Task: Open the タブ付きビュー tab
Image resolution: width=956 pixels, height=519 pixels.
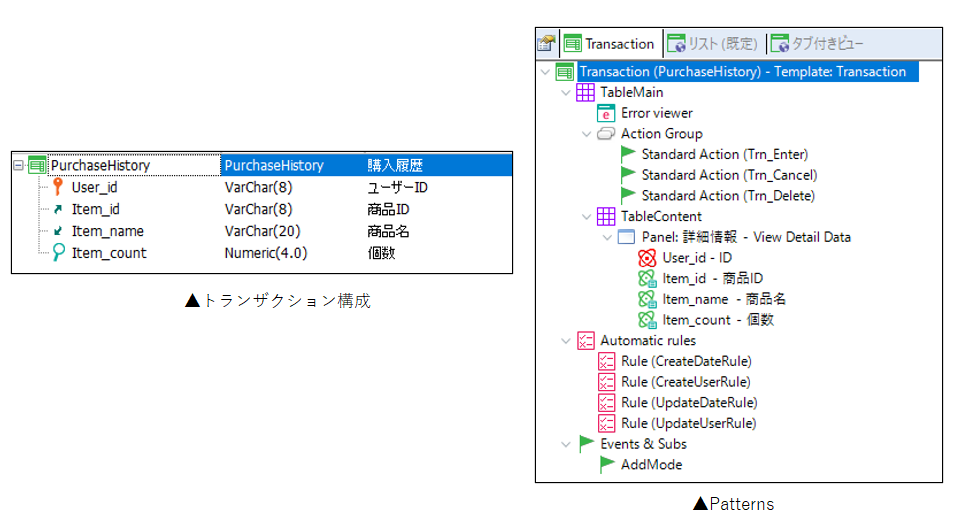Action: coord(818,44)
